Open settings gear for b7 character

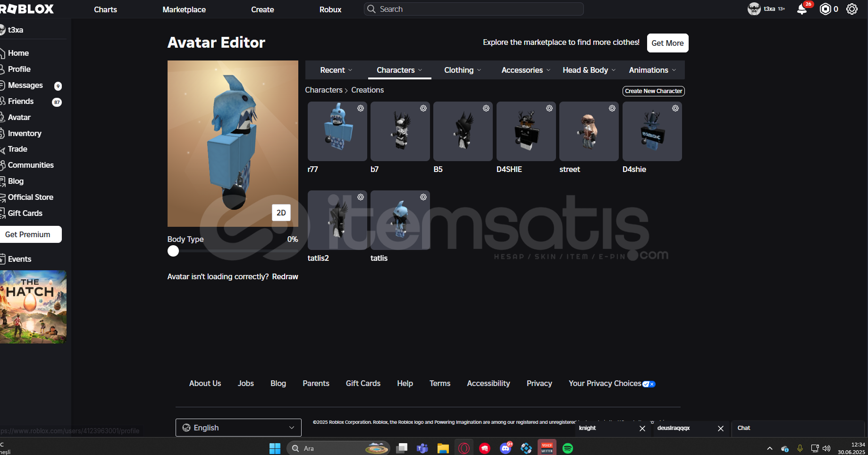click(423, 108)
